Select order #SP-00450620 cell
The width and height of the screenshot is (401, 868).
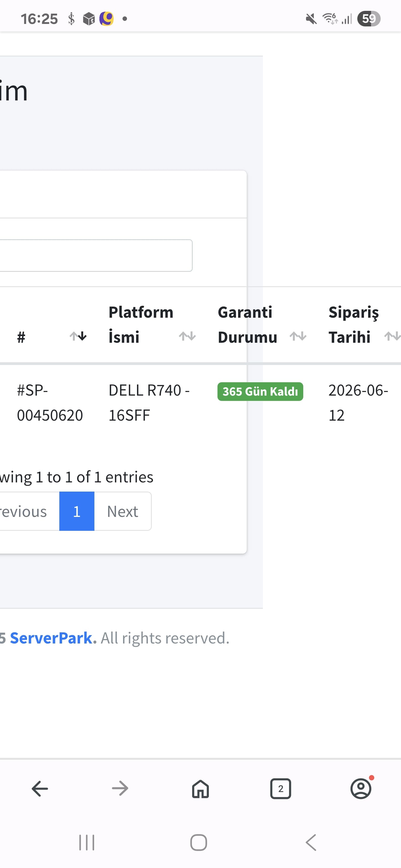pyautogui.click(x=50, y=403)
